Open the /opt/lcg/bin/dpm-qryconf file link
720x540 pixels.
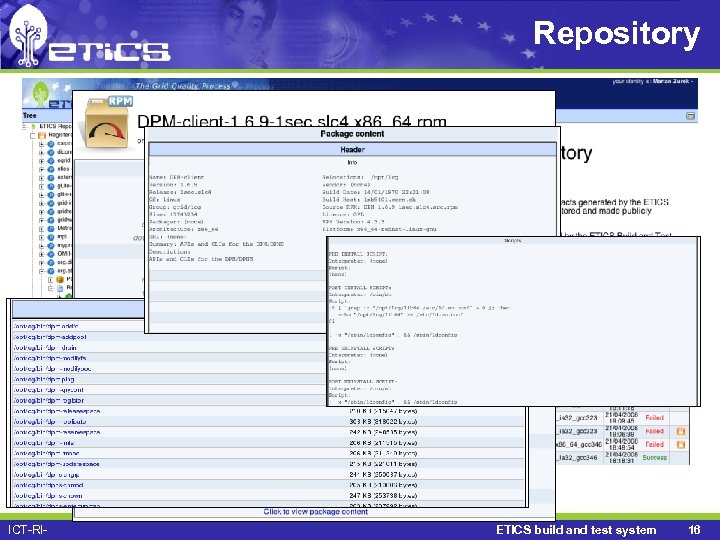pos(49,390)
